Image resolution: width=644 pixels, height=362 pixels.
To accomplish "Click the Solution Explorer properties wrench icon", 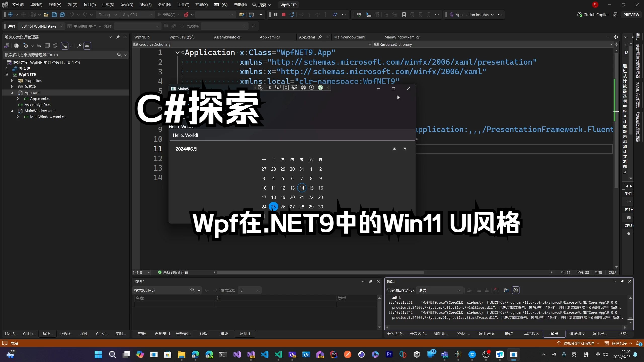I will click(79, 46).
